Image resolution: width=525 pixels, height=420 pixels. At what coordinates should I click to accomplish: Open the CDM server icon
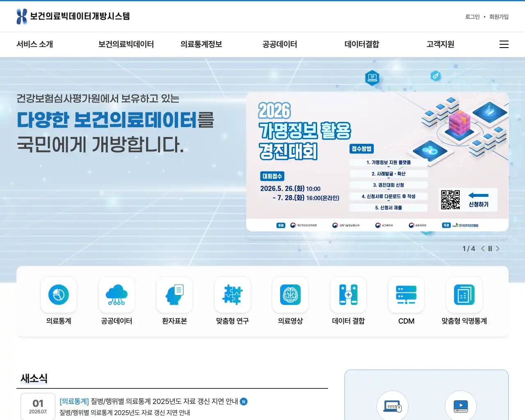[406, 294]
